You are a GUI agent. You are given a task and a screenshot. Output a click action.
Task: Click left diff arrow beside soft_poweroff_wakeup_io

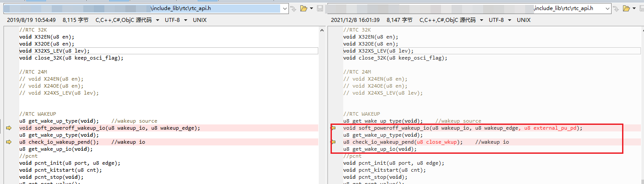point(9,128)
